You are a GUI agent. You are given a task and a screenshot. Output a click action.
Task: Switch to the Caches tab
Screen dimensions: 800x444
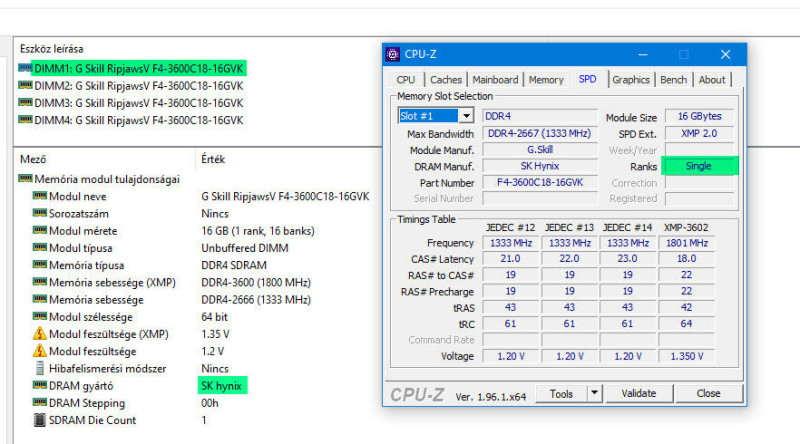[x=445, y=80]
